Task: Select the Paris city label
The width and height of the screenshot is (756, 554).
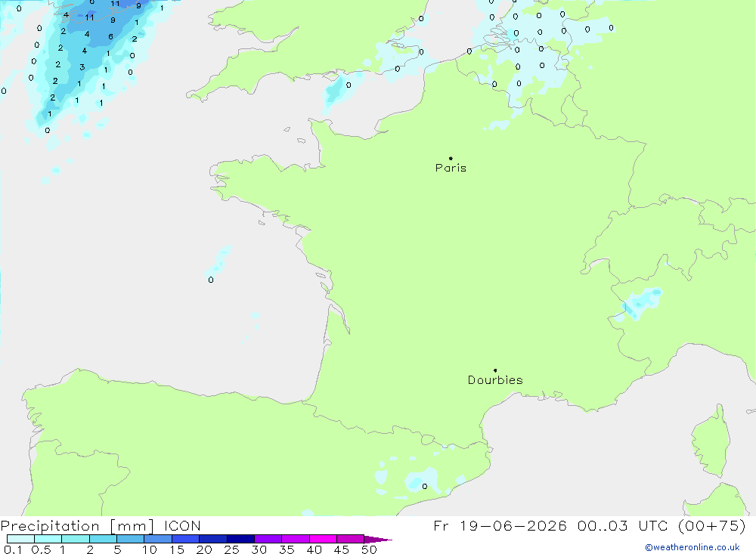Action: [451, 168]
